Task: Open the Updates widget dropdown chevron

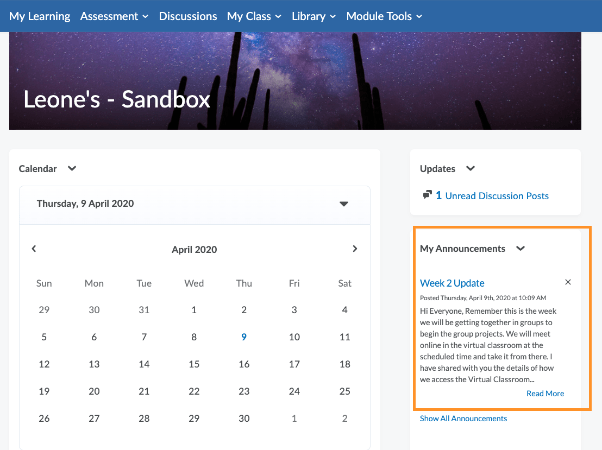Action: (x=471, y=169)
